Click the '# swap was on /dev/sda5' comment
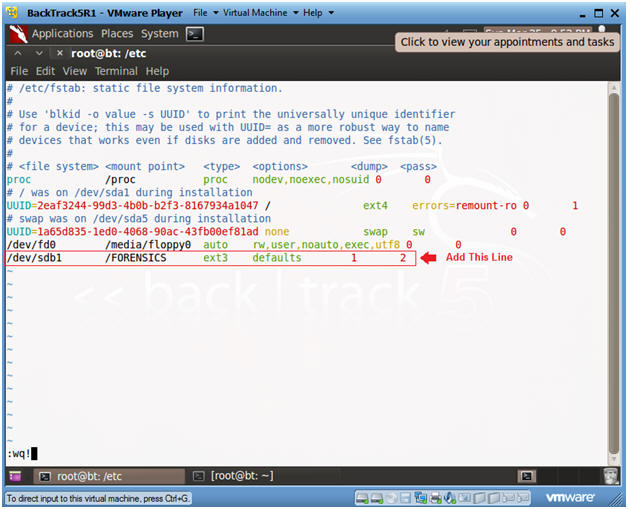 coord(139,219)
